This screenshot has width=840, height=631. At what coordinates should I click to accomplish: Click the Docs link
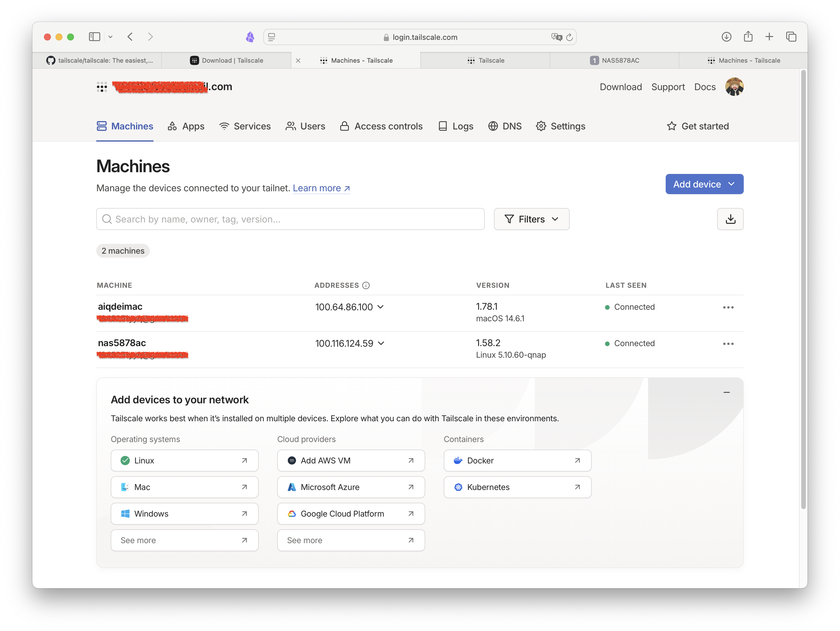pos(705,87)
